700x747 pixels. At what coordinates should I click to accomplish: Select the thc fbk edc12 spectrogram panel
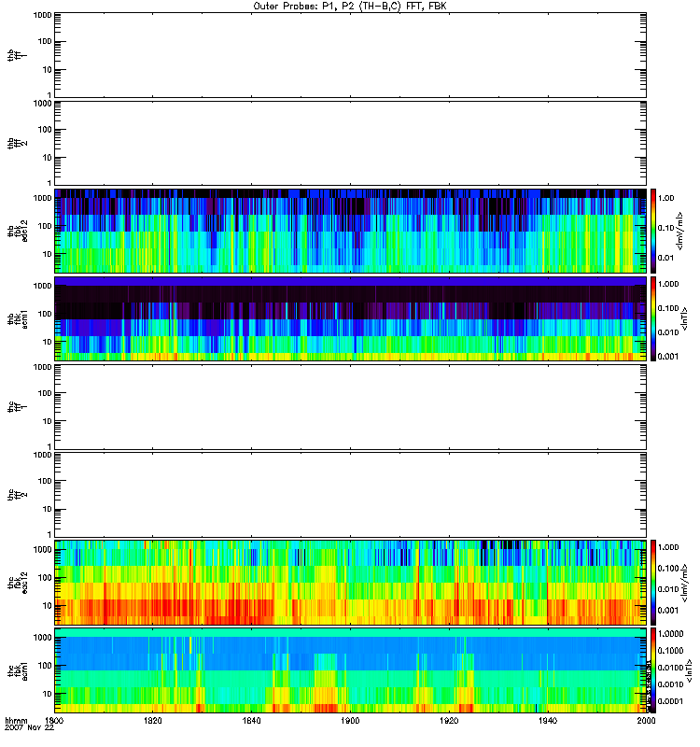click(x=351, y=582)
